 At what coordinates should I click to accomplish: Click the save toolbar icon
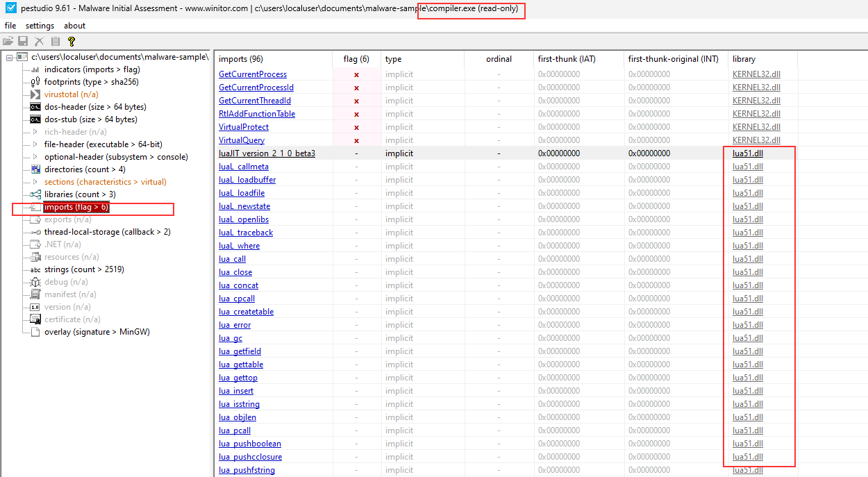[x=23, y=42]
